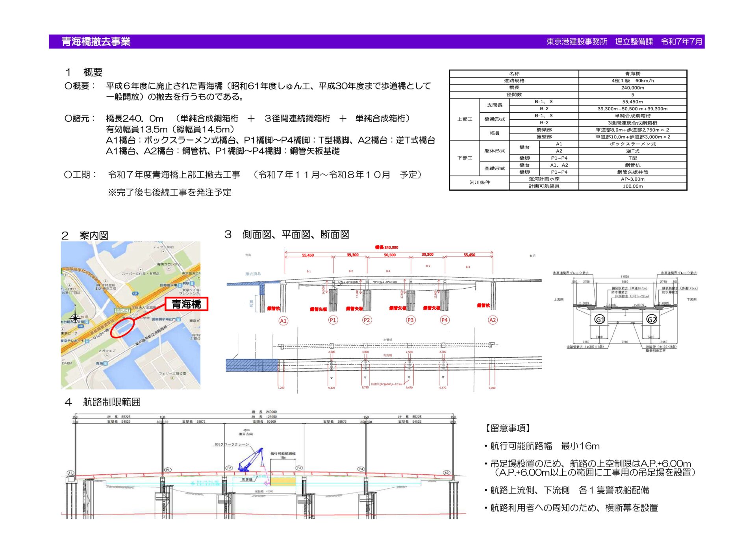Screen dimensions: 756x535
Task: Click the 55.450m table cell
Action: click(x=633, y=102)
